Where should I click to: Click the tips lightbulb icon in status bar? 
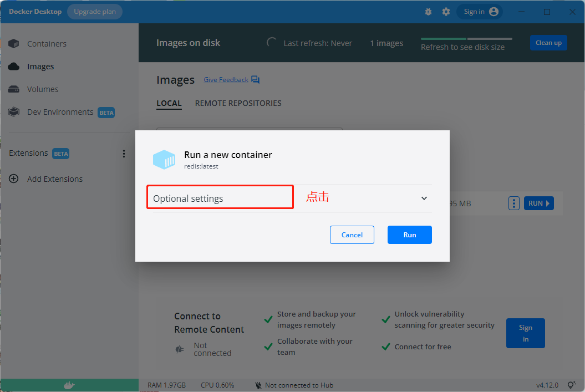pyautogui.click(x=571, y=385)
